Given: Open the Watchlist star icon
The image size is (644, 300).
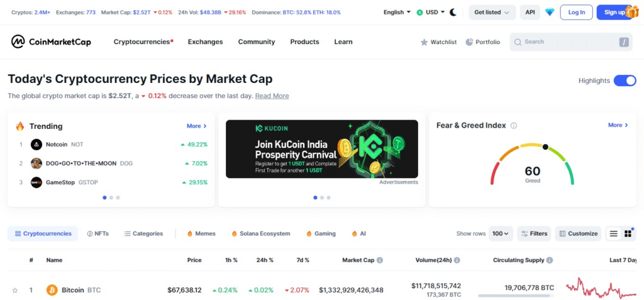Looking at the screenshot, I should tap(425, 42).
